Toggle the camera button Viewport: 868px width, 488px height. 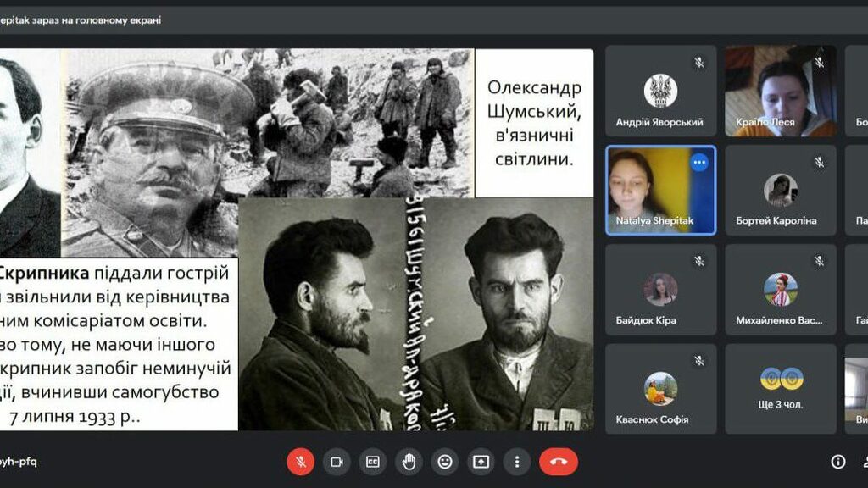[337, 462]
